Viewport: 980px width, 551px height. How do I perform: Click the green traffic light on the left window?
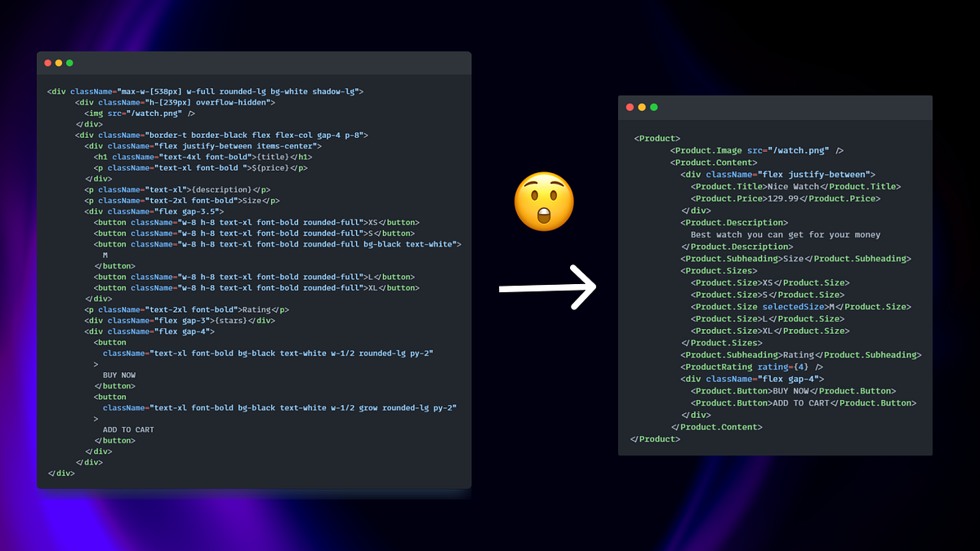pos(69,62)
